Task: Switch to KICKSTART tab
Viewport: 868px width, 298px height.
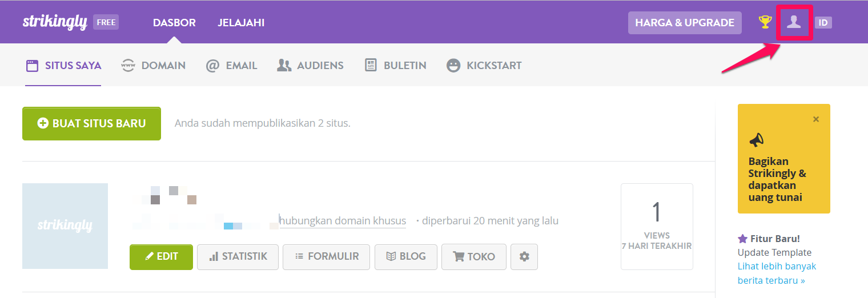Action: (x=484, y=66)
